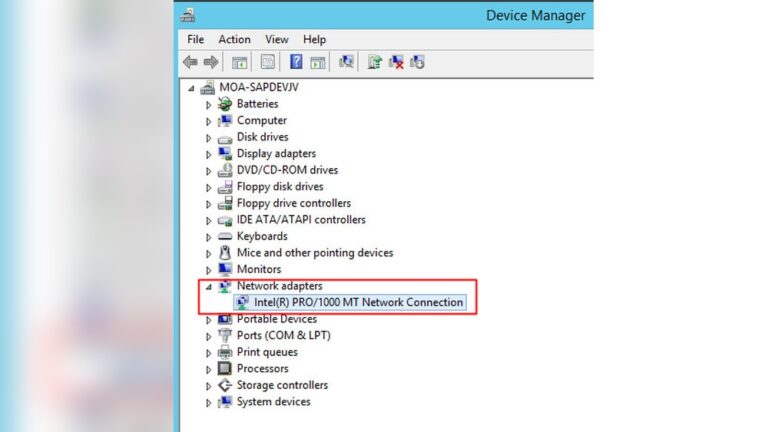Expand the Computer category arrow
Screen dimensions: 768x432
click(x=208, y=121)
